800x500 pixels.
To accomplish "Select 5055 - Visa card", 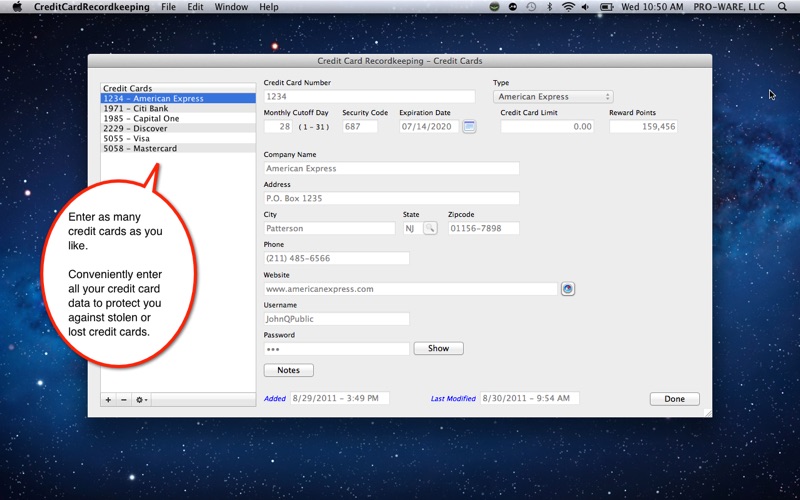I will point(178,138).
